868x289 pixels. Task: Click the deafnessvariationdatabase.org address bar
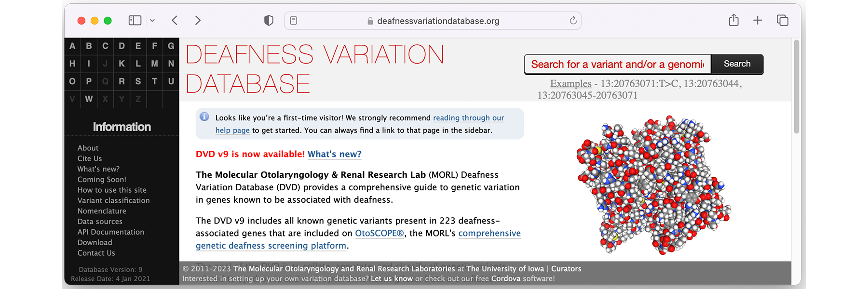click(x=438, y=21)
